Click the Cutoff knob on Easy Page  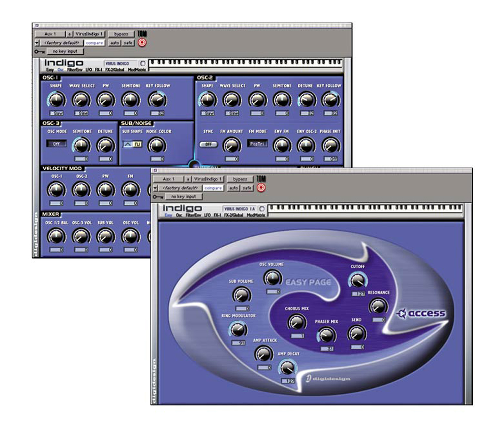tap(357, 280)
